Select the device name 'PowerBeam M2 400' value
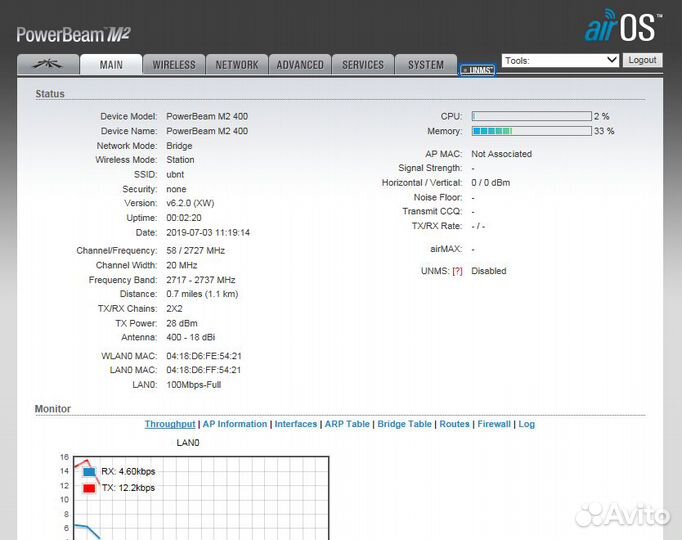 tap(207, 131)
